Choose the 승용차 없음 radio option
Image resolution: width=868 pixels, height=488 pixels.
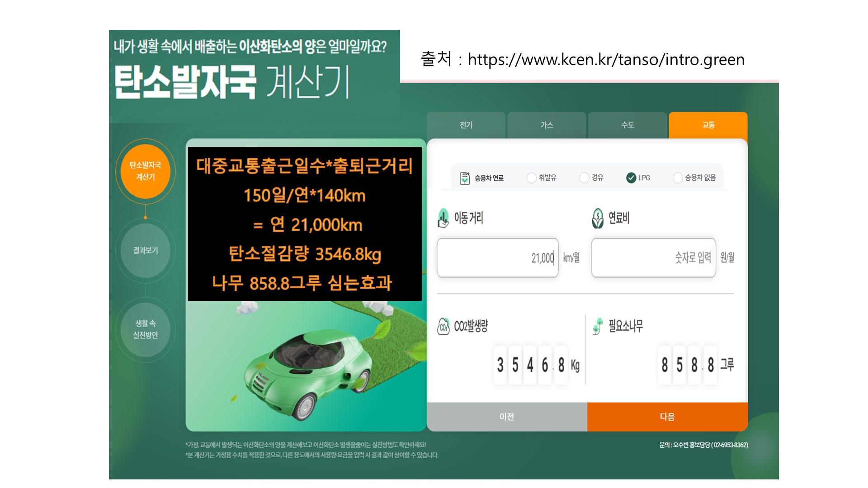pos(678,178)
